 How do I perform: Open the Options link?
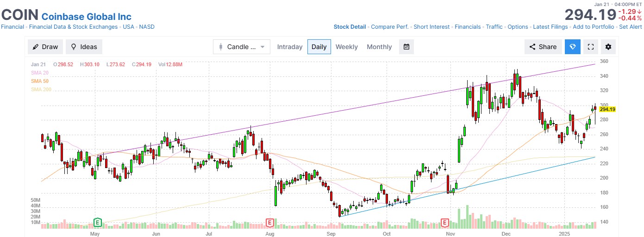[518, 27]
